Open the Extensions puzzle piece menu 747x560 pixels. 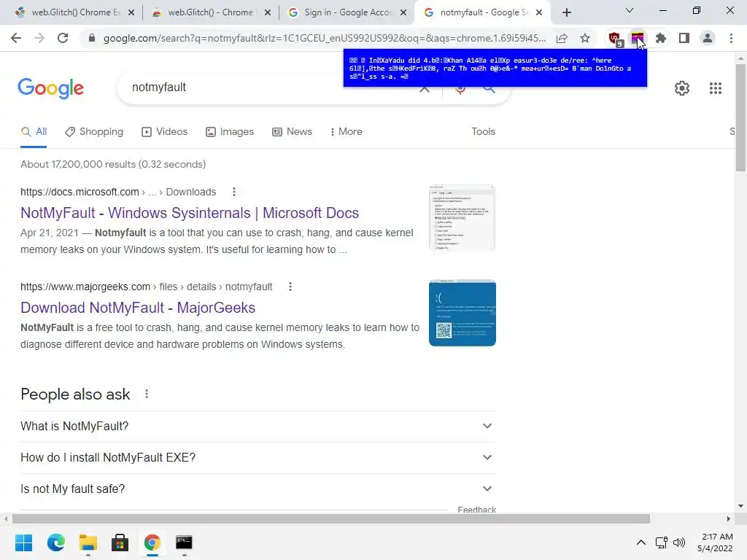[661, 38]
